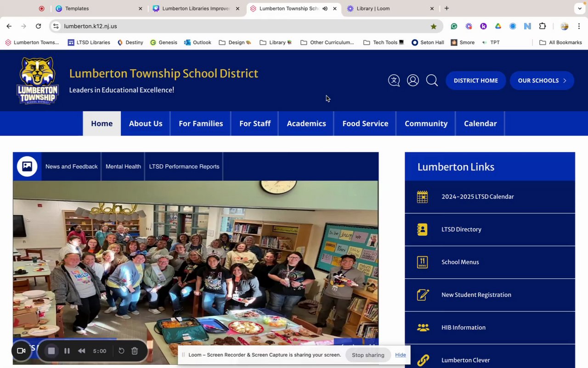This screenshot has width=588, height=368.
Task: Go back with the browser back arrow
Action: pos(9,26)
